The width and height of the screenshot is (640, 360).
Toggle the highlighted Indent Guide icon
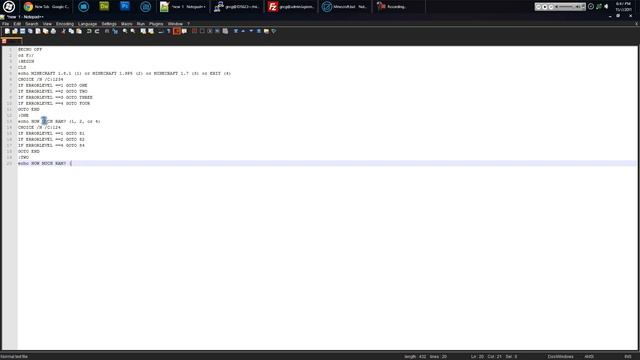click(x=176, y=31)
